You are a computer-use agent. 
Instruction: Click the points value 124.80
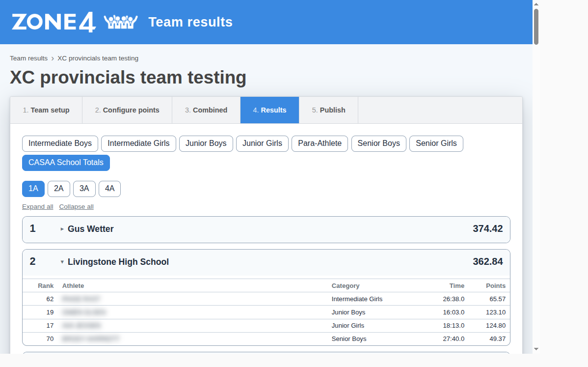tap(495, 326)
